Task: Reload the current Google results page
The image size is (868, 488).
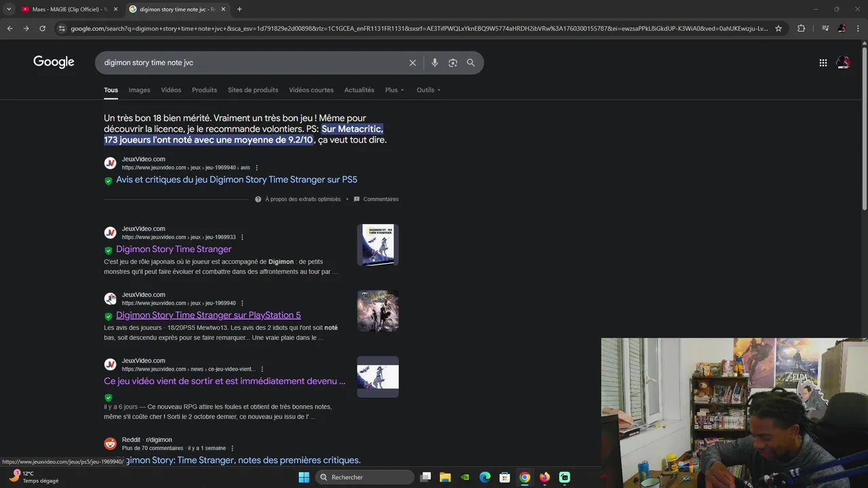Action: click(x=42, y=28)
